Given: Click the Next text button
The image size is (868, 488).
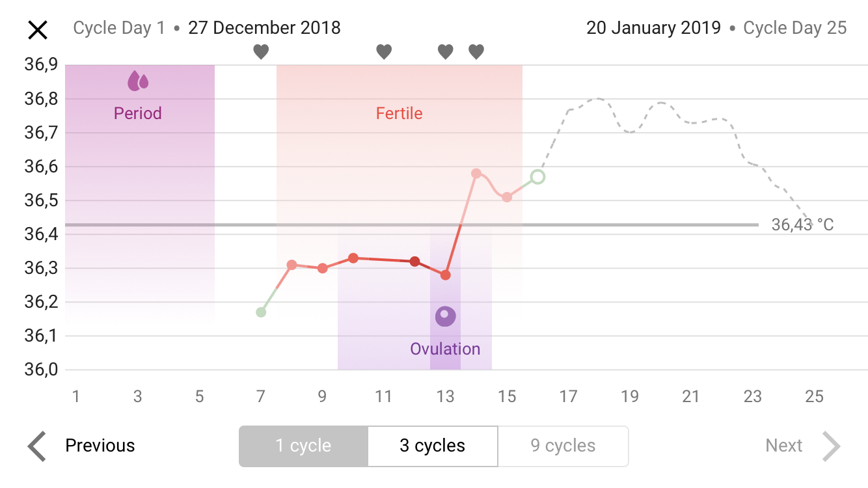Looking at the screenshot, I should (784, 446).
